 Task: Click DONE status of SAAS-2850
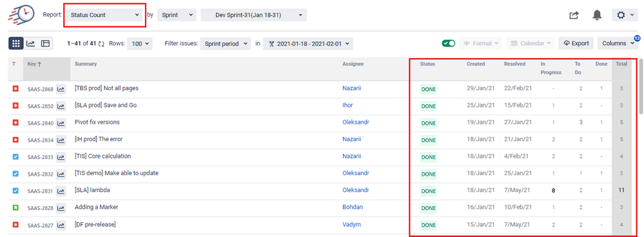click(x=429, y=106)
